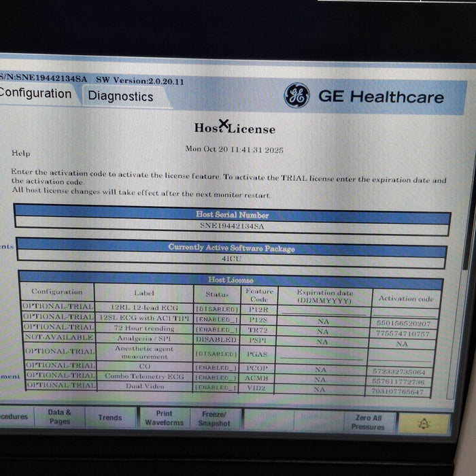The height and width of the screenshot is (476, 476).
Task: Open the Diagnostics tab
Action: (x=120, y=97)
